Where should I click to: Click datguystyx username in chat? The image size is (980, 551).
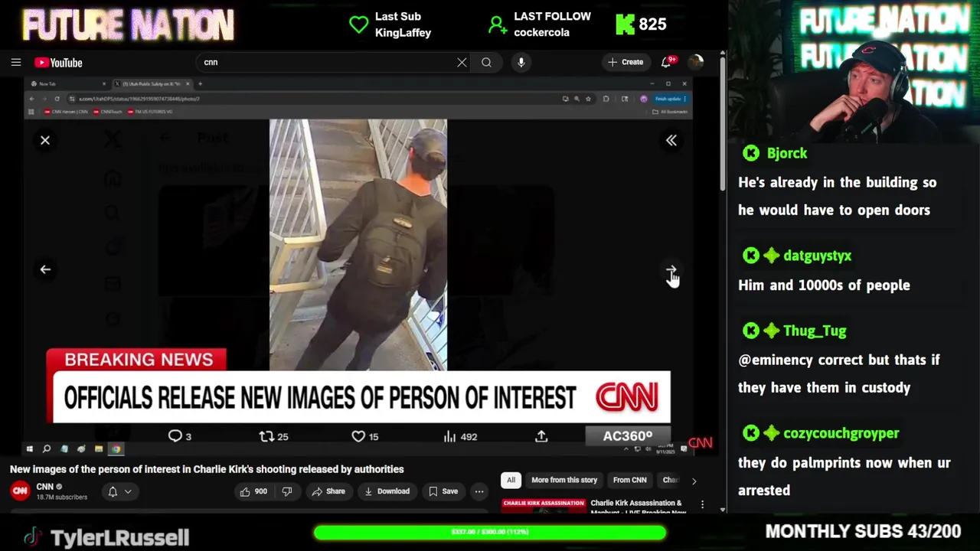click(817, 256)
